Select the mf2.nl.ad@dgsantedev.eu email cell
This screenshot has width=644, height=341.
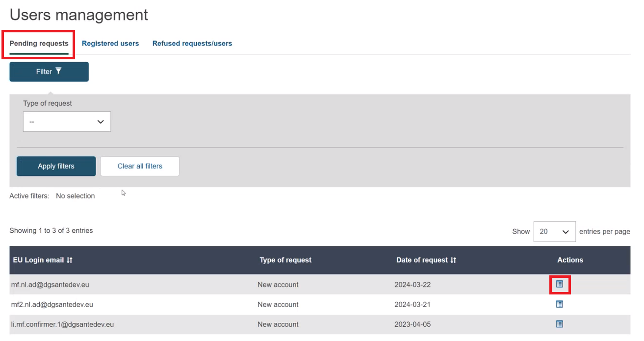pyautogui.click(x=52, y=304)
